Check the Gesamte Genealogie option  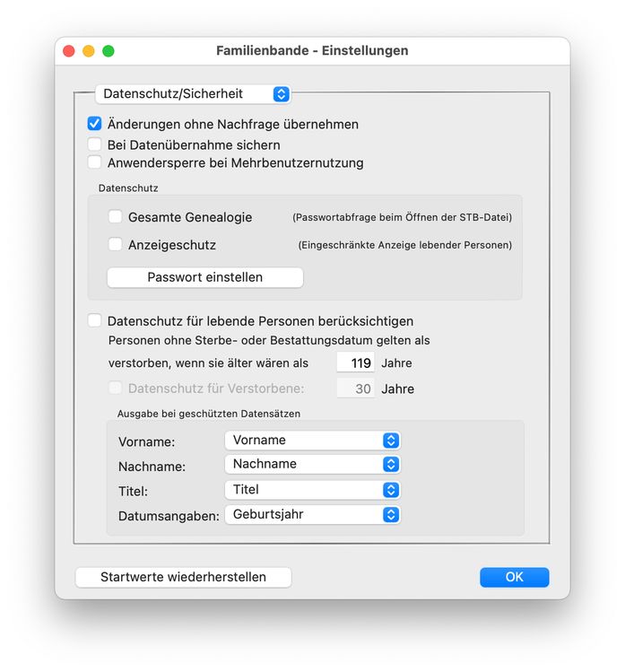click(x=116, y=216)
